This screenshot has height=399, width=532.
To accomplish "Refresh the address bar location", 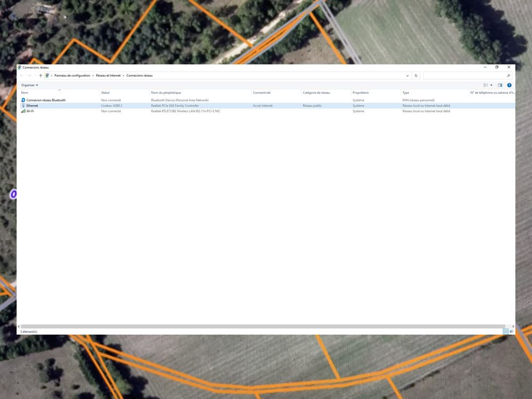I will click(416, 76).
